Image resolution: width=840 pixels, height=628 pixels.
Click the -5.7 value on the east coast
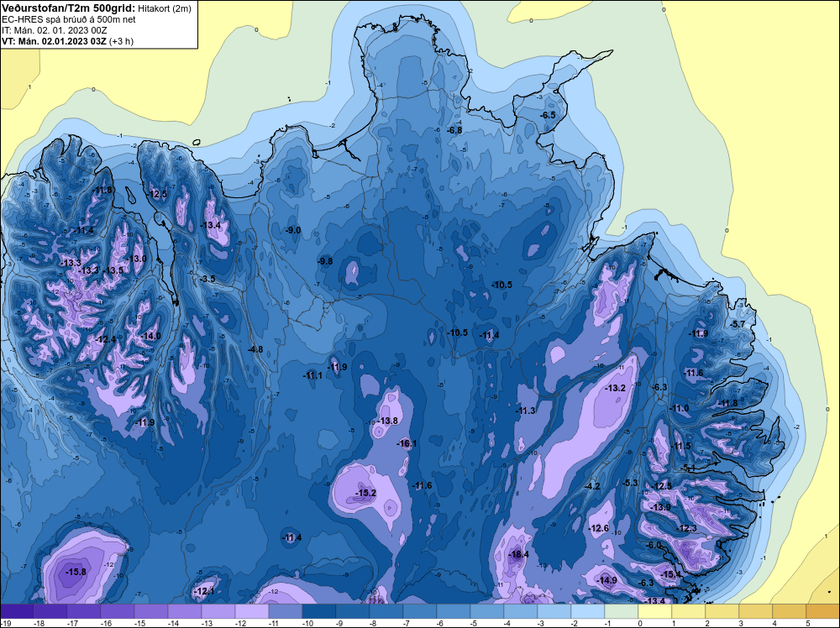point(738,324)
